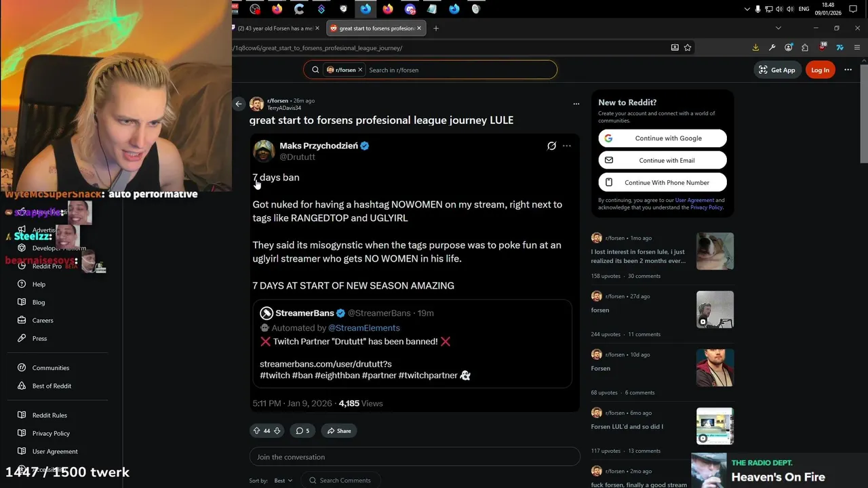List all tabs with the chevron button
This screenshot has height=488, width=868.
(778, 28)
